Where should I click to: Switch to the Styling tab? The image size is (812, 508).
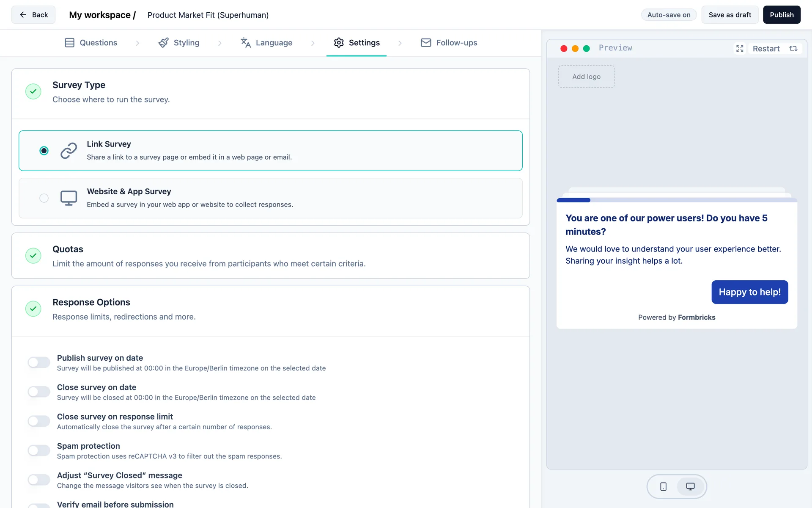(179, 43)
